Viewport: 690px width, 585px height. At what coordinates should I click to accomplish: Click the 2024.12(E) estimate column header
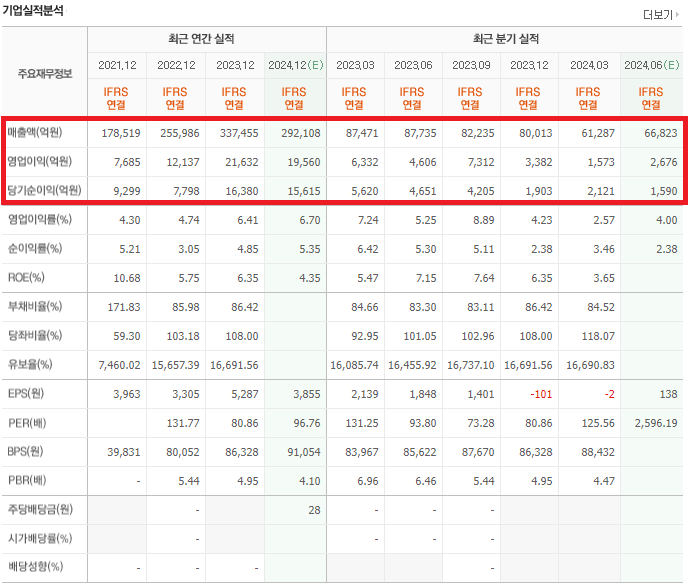(296, 65)
